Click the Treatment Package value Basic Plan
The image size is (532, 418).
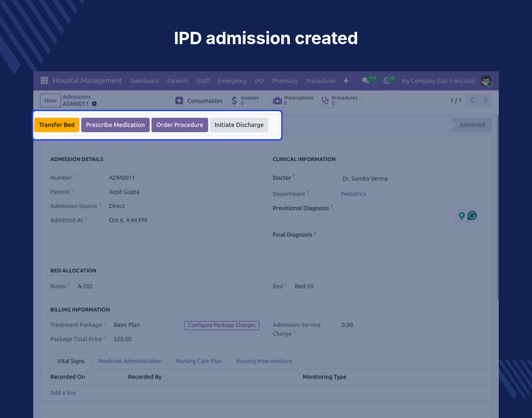click(126, 325)
